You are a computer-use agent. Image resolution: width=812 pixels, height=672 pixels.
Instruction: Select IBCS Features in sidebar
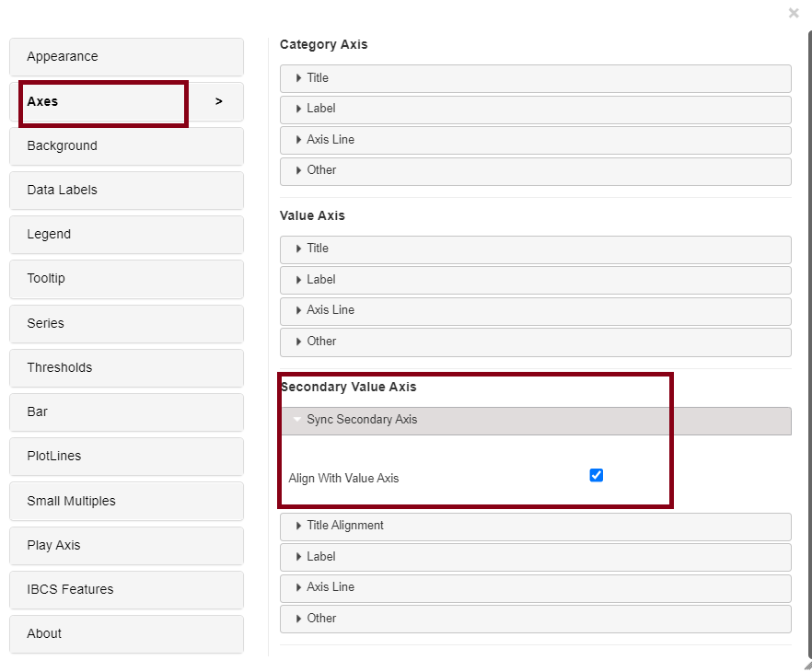click(x=126, y=590)
